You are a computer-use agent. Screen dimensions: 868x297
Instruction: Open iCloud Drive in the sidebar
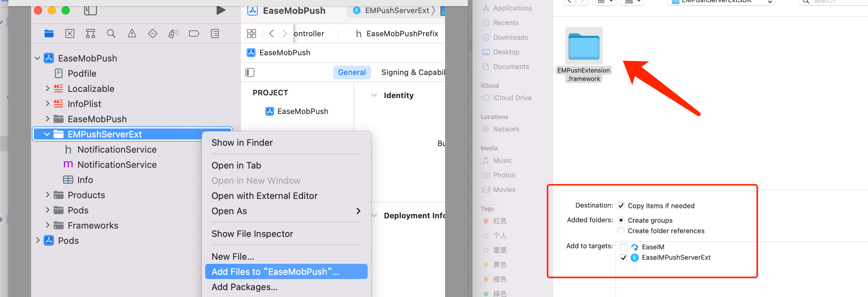point(507,98)
